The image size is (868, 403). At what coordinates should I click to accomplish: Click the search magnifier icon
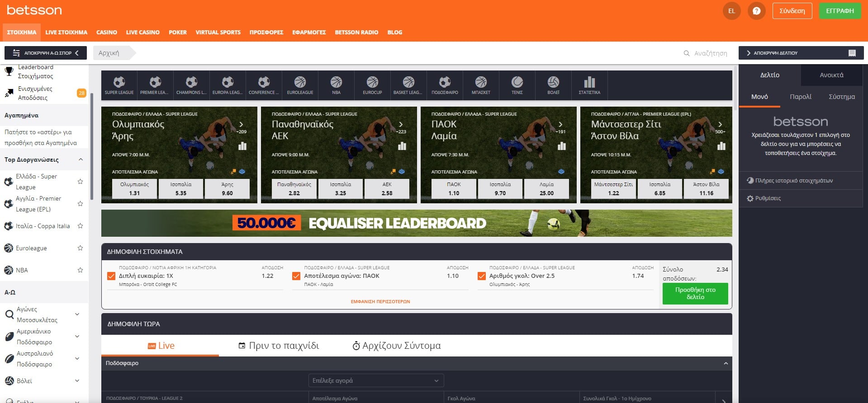(x=687, y=53)
